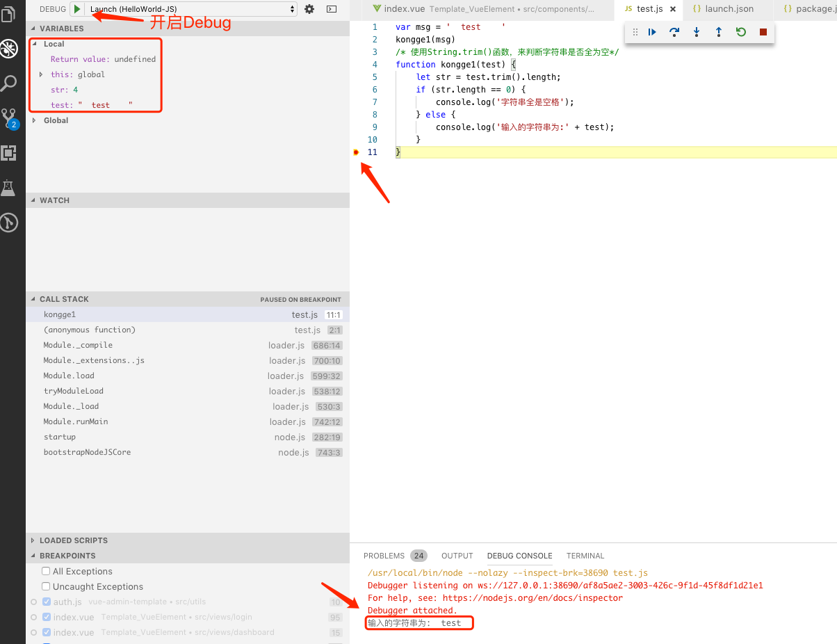Open launch configuration dropdown

192,9
